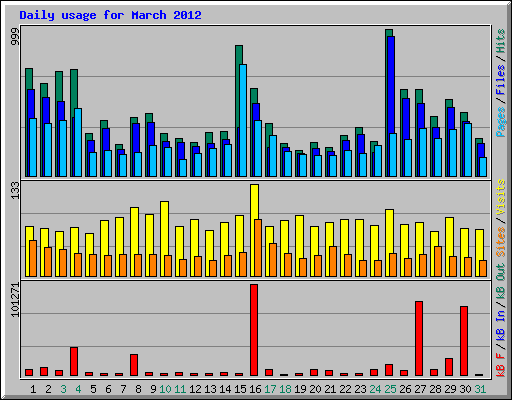This screenshot has height=400, width=512.
Task: Select green day 24 label
Action: 375,389
